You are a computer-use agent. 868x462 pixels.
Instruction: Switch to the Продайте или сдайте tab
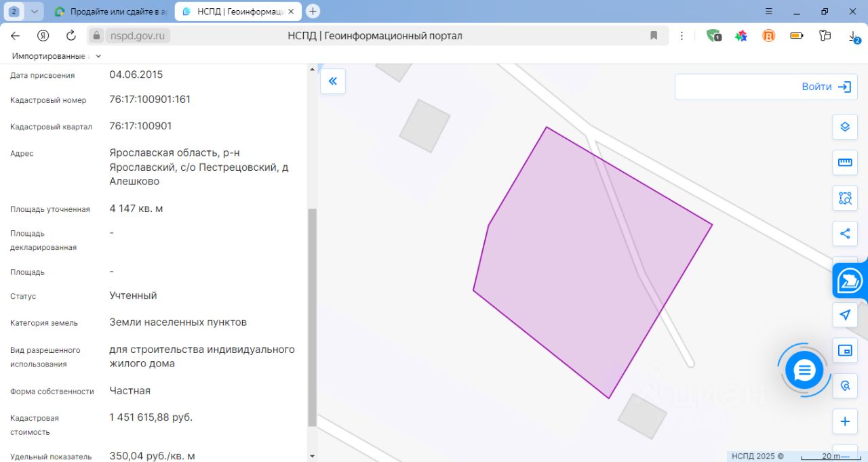point(111,12)
